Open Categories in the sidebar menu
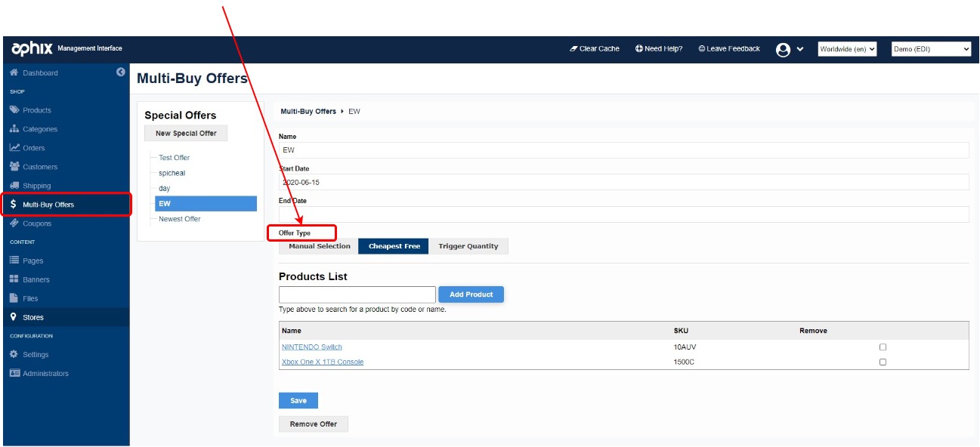 39,129
